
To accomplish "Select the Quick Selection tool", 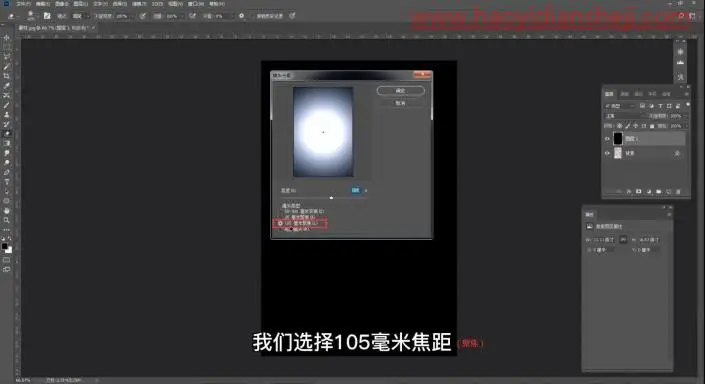I will tap(7, 66).
